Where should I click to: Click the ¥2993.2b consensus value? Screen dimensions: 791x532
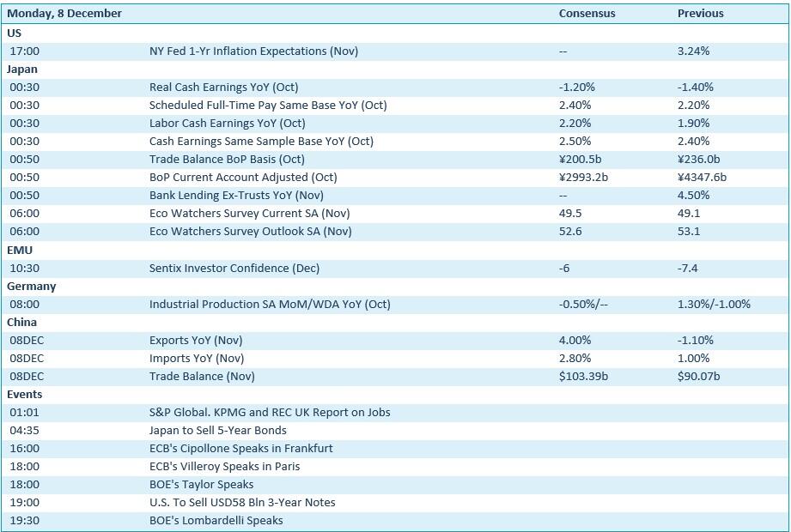(583, 177)
